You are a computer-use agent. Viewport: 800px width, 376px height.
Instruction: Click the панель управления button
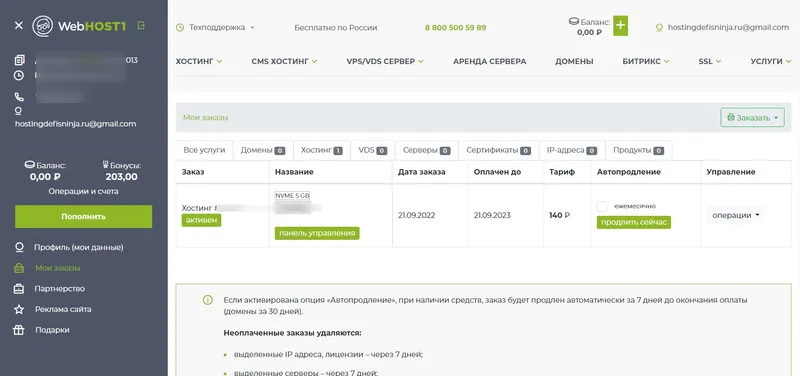point(317,233)
